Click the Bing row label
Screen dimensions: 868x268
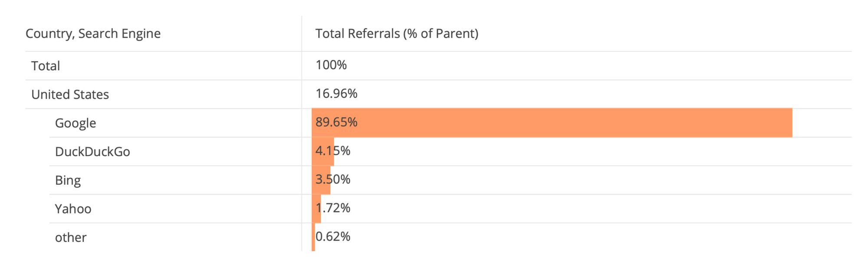pos(68,180)
